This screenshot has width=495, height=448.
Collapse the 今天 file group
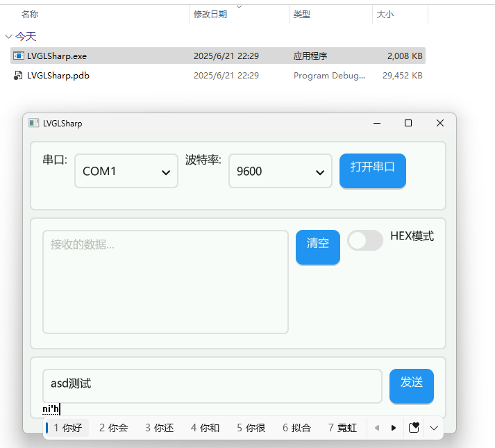coord(8,36)
